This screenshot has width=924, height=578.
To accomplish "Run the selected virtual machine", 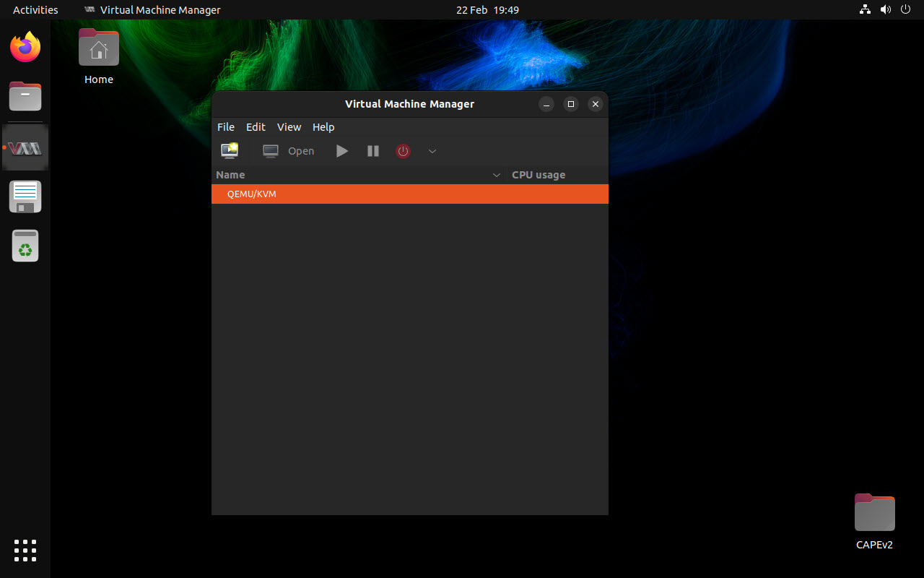I will click(341, 151).
